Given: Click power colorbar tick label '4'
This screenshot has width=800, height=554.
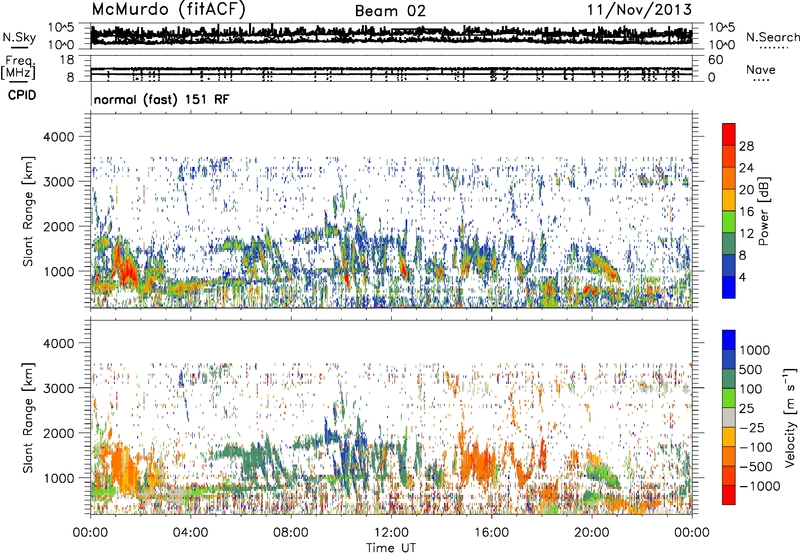Looking at the screenshot, I should coord(743,277).
